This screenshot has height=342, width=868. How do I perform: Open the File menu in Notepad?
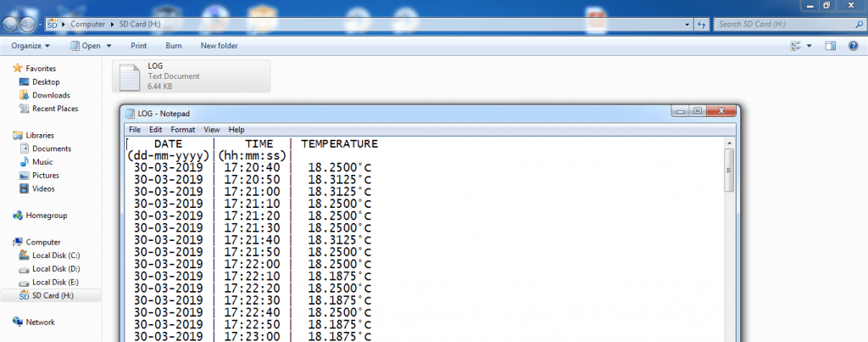point(135,130)
